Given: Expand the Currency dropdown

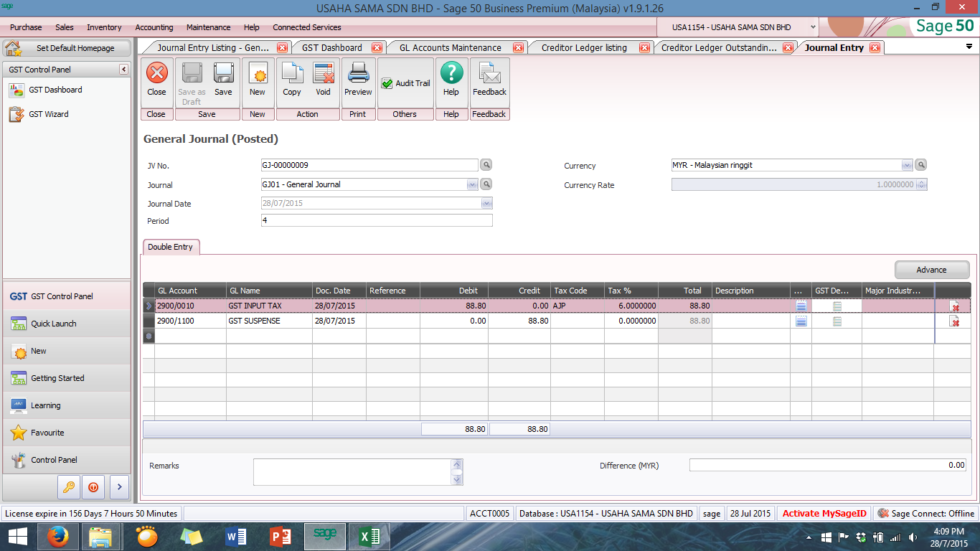Looking at the screenshot, I should click(907, 165).
